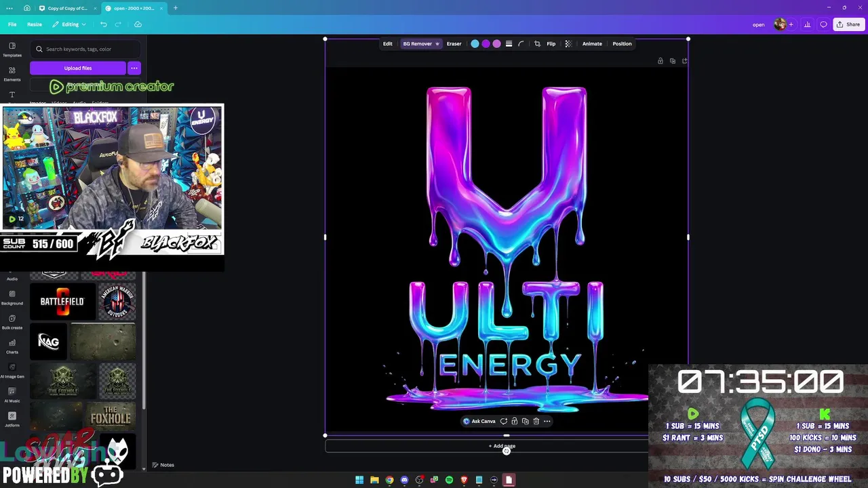Click the Upload files button
Viewport: 868px width, 488px height.
[x=78, y=68]
